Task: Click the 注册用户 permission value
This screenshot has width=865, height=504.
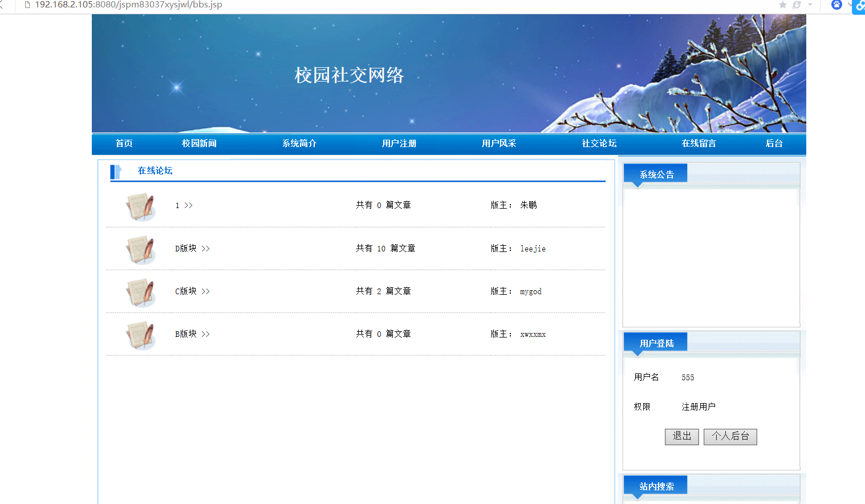Action: [x=699, y=407]
